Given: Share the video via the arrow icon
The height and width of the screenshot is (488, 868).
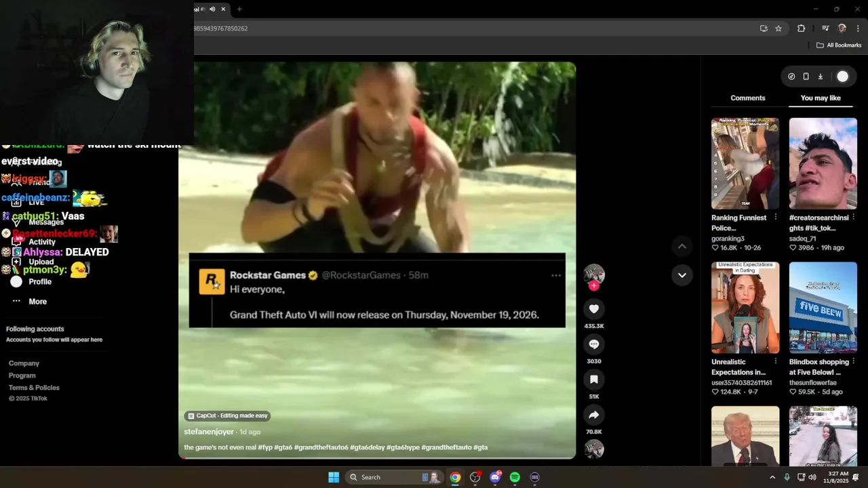Looking at the screenshot, I should tap(594, 415).
